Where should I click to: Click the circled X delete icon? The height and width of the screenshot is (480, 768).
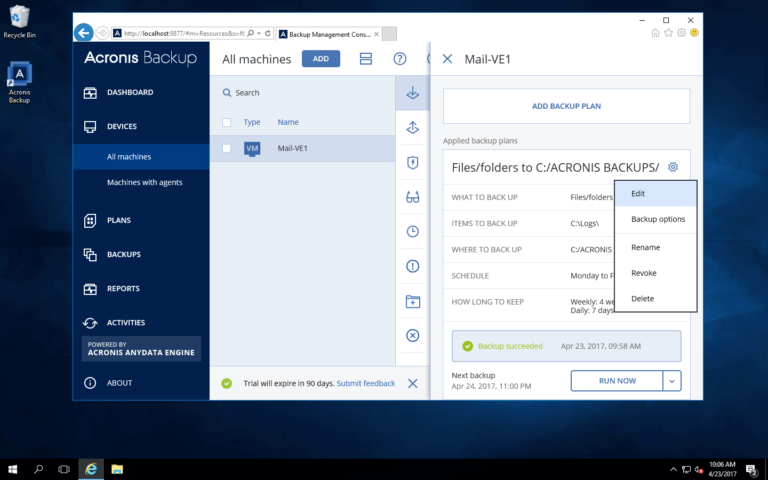[412, 336]
